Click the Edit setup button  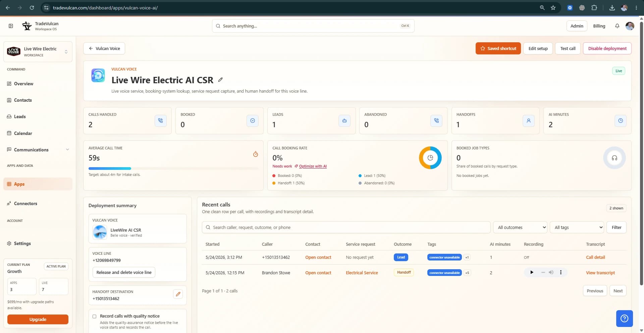point(538,48)
